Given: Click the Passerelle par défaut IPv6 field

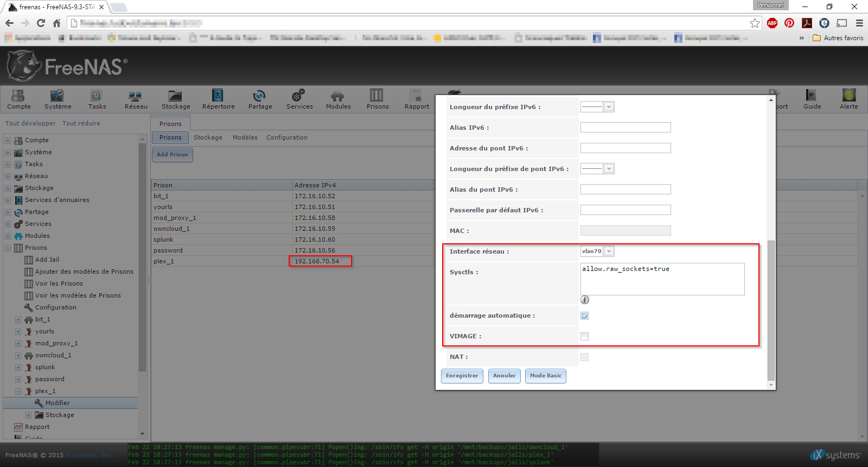Looking at the screenshot, I should pyautogui.click(x=626, y=210).
